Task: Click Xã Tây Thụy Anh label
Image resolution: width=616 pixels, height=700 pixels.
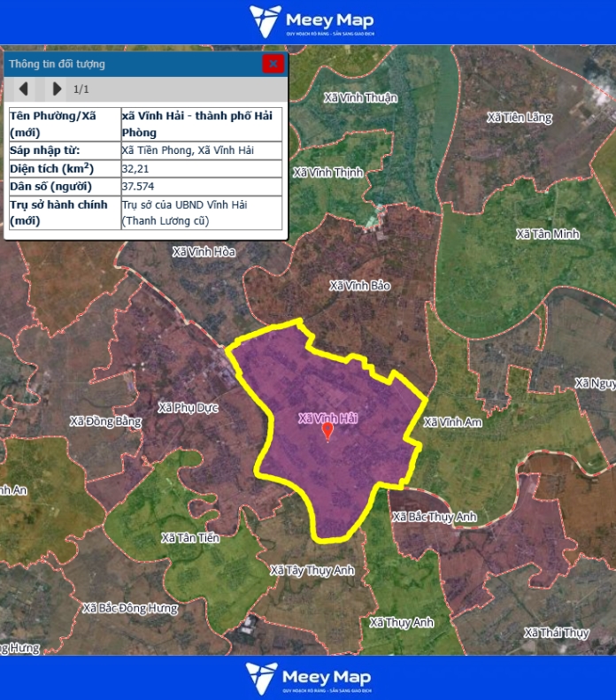Action: (x=312, y=571)
